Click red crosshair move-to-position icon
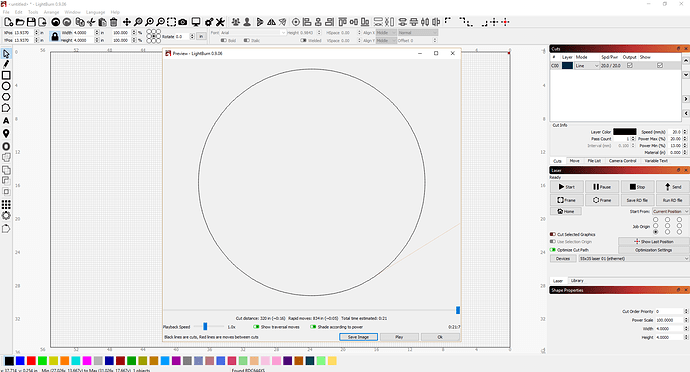Viewport: 690px width, 372px height. point(505,22)
